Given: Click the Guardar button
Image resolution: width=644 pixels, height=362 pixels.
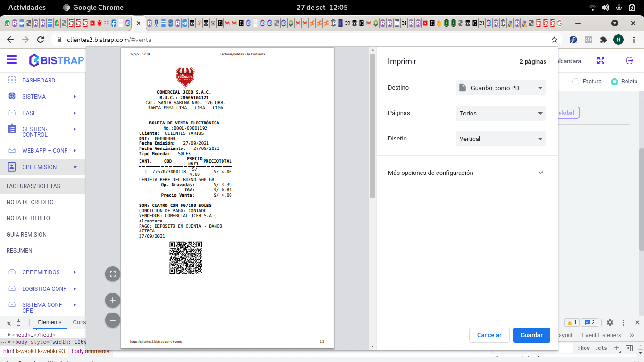Looking at the screenshot, I should 531,335.
